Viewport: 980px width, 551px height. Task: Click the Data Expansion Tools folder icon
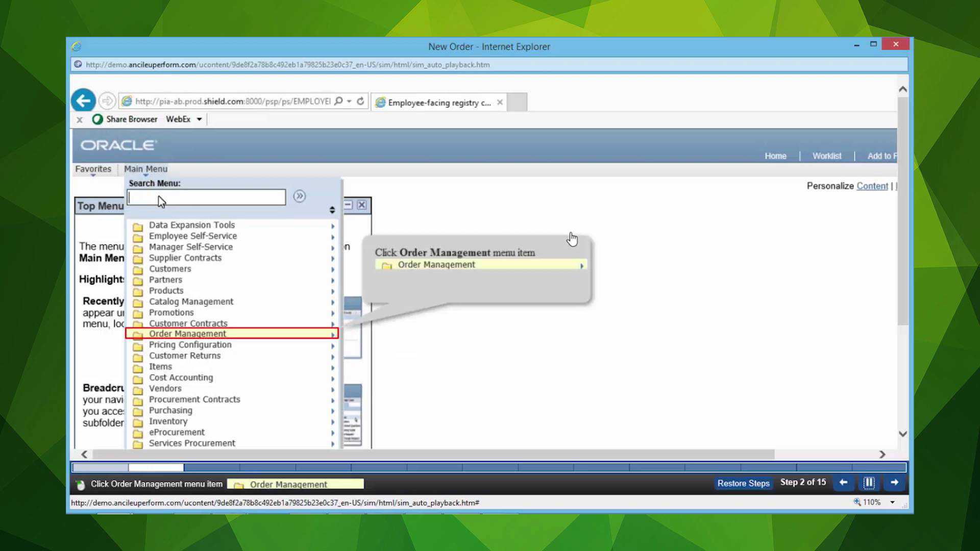[x=137, y=226]
